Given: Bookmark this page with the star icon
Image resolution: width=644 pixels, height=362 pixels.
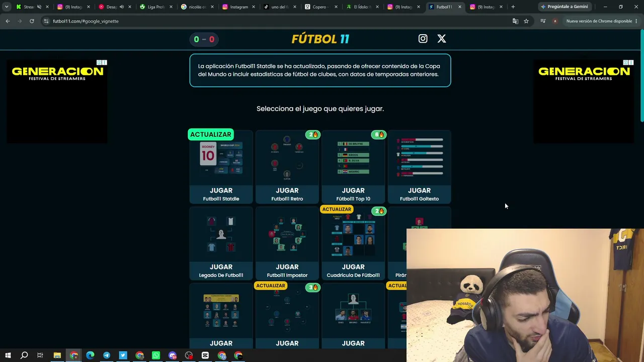Looking at the screenshot, I should 526,21.
